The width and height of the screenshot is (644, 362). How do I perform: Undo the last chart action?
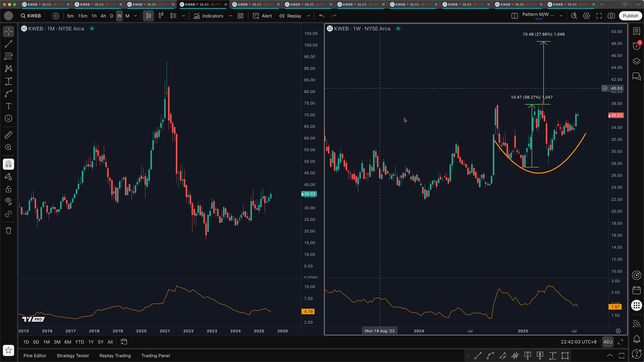pos(321,16)
